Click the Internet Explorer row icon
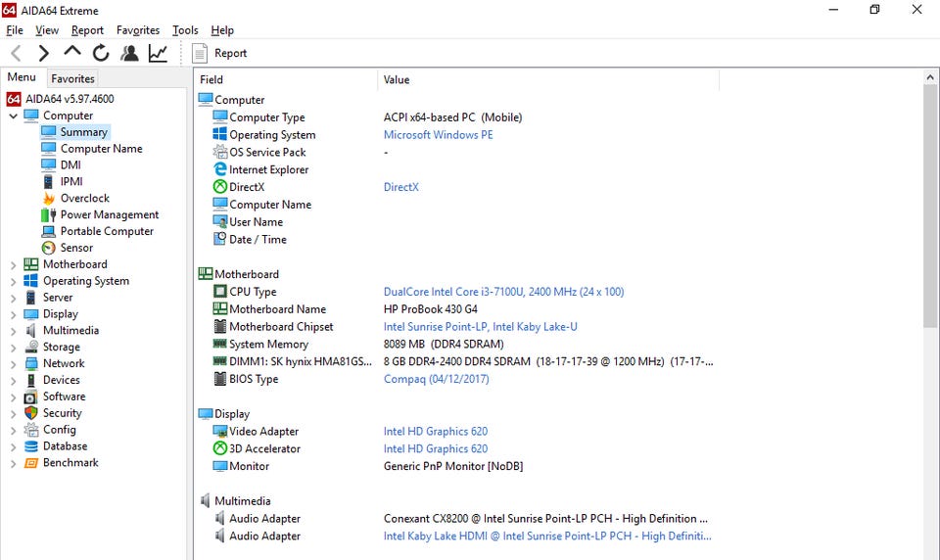940x560 pixels. (x=220, y=169)
